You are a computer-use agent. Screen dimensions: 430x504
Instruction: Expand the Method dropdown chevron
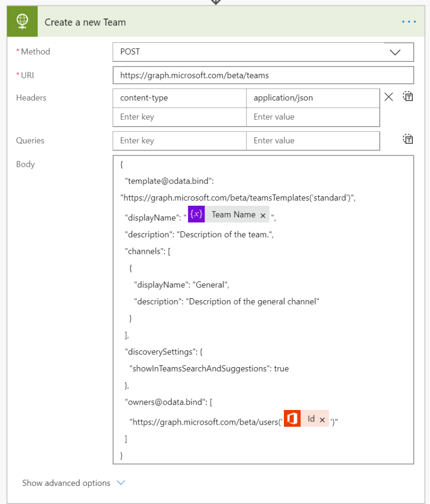click(395, 52)
